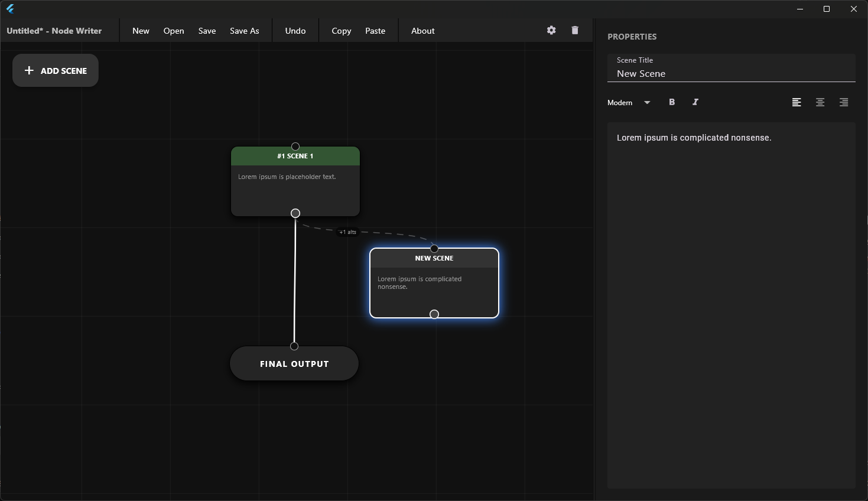Select the #1 Scene 1 node header

(295, 156)
